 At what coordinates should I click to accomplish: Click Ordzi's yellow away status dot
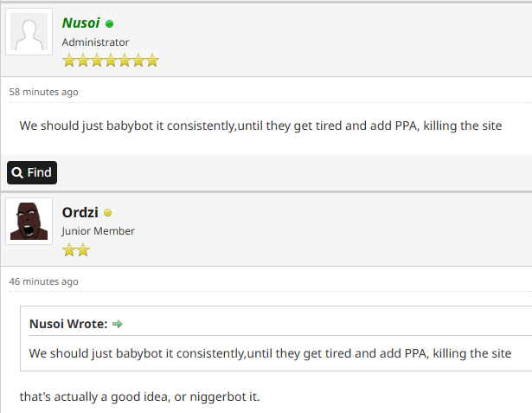click(x=108, y=213)
